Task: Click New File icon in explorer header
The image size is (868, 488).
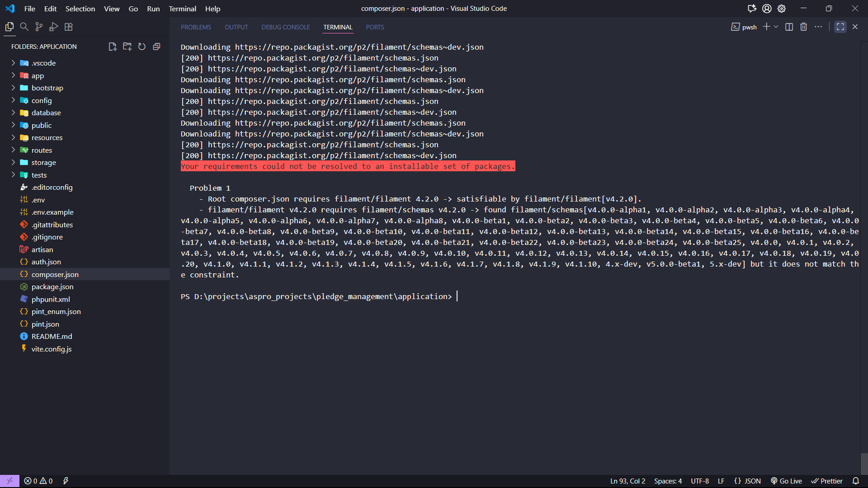Action: click(113, 47)
